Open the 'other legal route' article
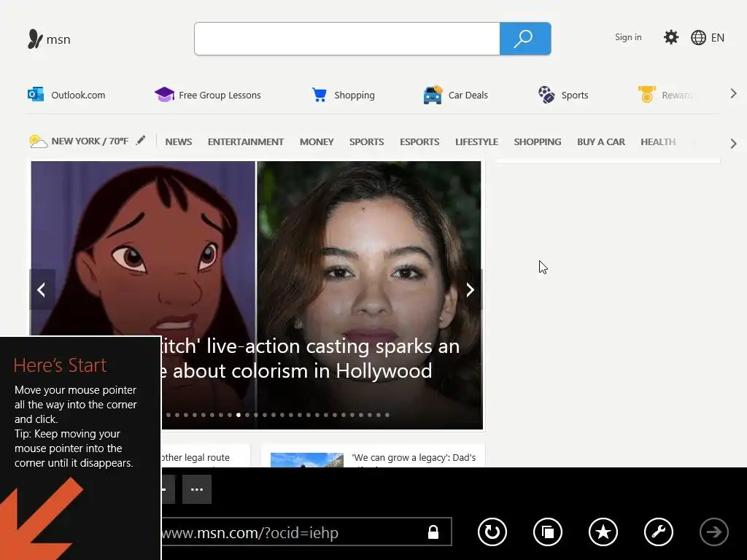Image resolution: width=747 pixels, height=560 pixels. [x=196, y=458]
